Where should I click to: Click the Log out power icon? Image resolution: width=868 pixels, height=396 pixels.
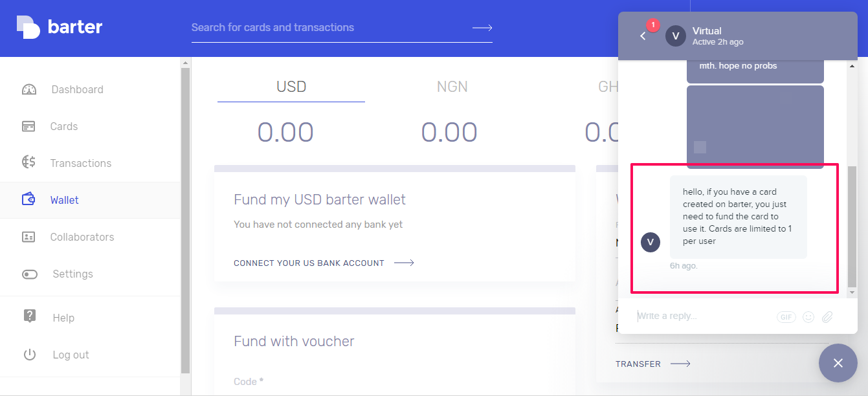[x=29, y=355]
